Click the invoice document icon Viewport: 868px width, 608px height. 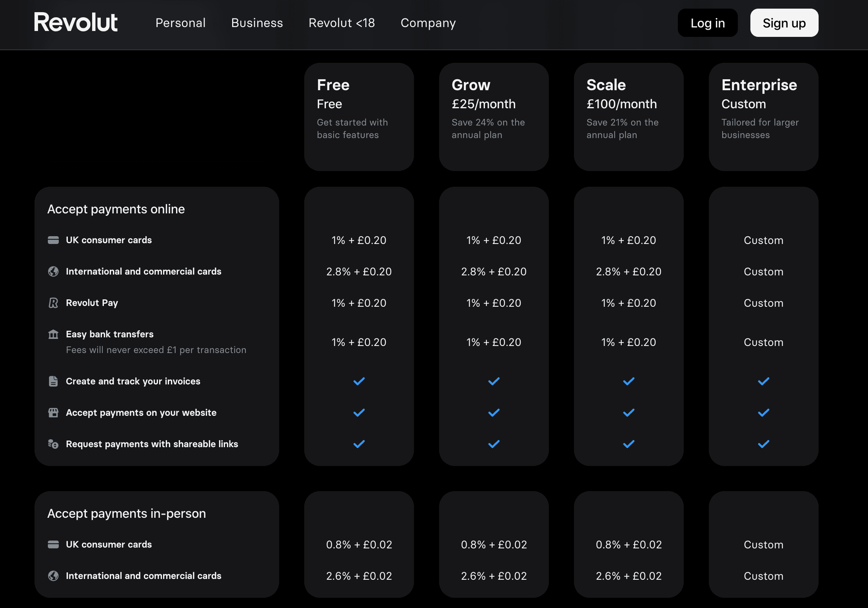53,381
